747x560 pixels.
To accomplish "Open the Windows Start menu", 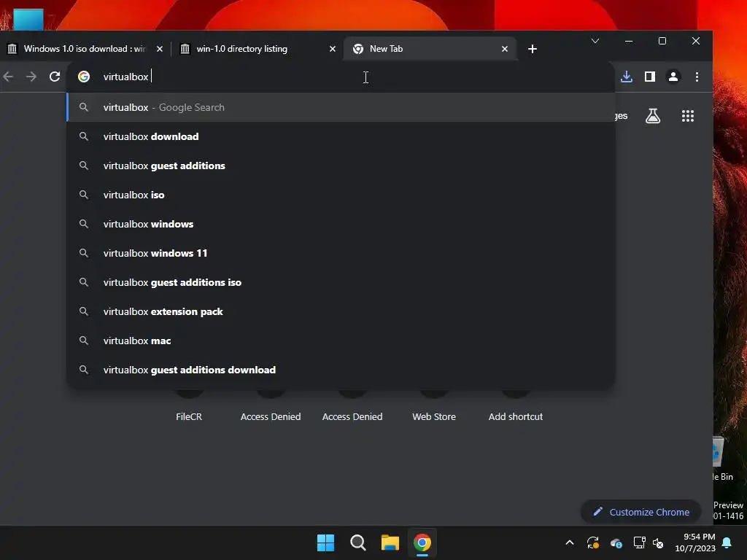I will click(x=326, y=542).
